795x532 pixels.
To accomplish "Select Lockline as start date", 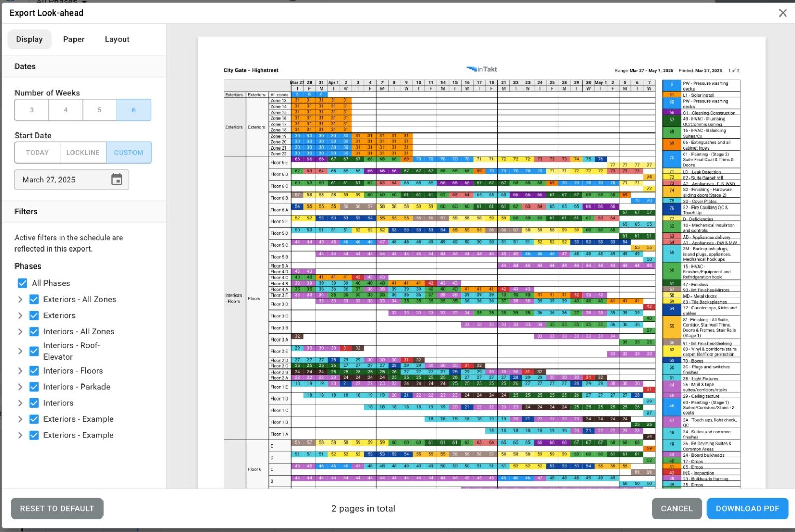I will [x=82, y=152].
